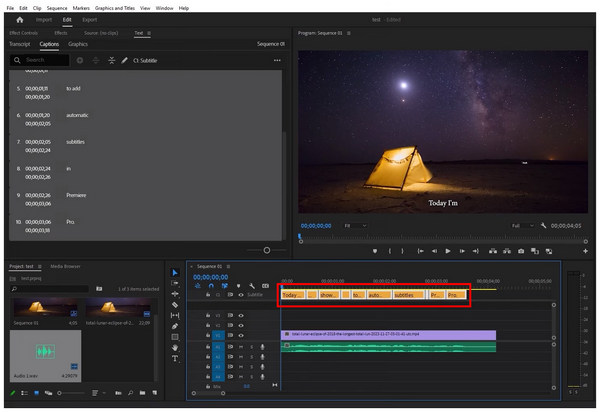Select the 'Today...' caption clip in the timeline

[293, 295]
